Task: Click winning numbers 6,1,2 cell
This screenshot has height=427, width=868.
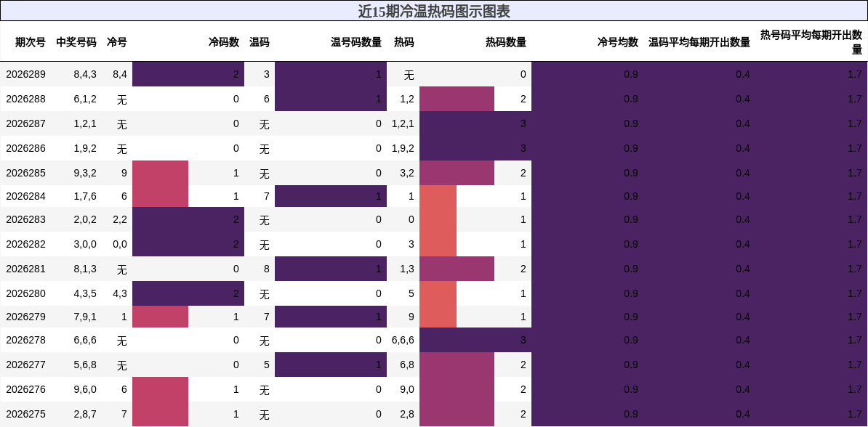Action: click(x=85, y=99)
